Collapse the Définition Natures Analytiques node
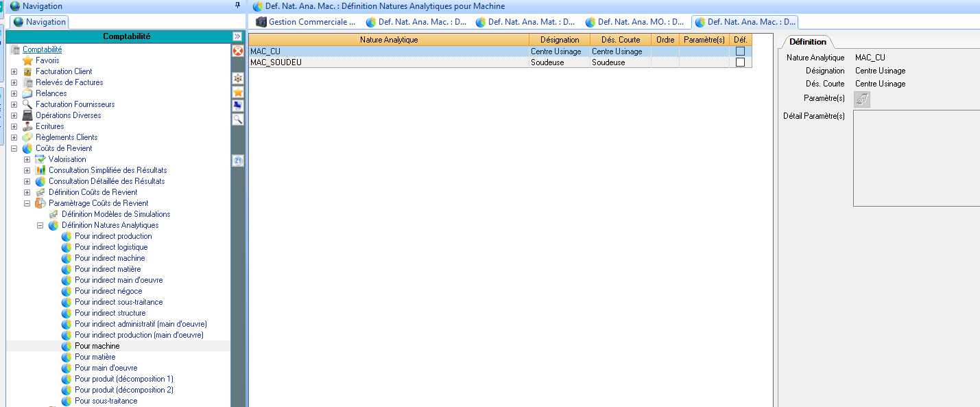980x407 pixels. point(40,225)
